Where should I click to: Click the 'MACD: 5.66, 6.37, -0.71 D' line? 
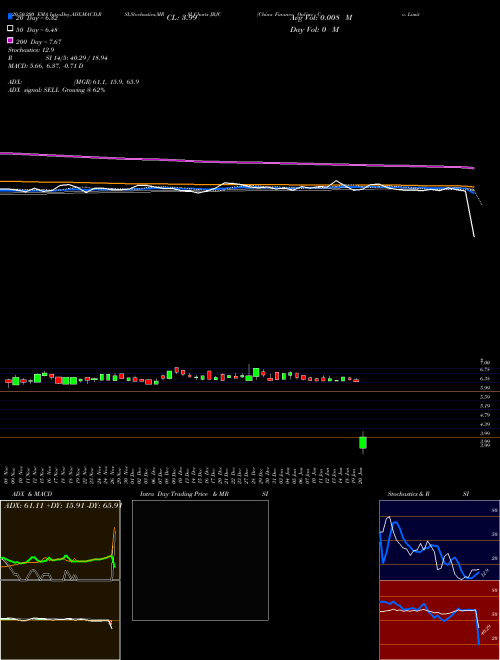[x=45, y=66]
